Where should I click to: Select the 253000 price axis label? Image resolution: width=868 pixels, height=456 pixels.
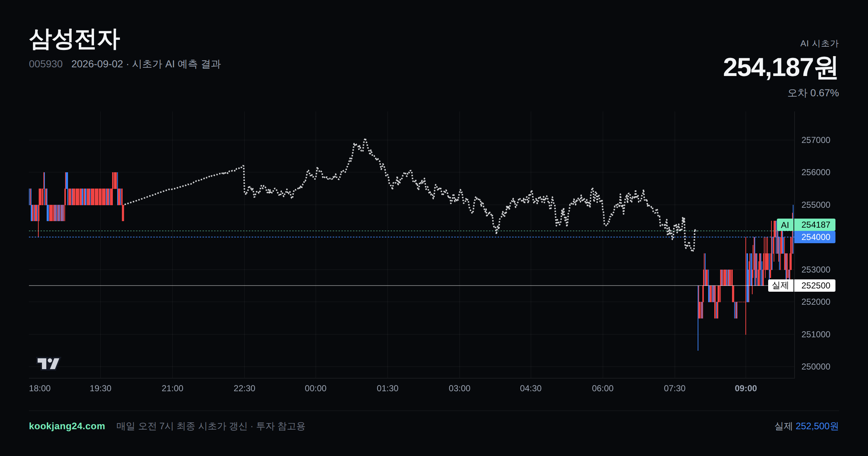point(816,270)
